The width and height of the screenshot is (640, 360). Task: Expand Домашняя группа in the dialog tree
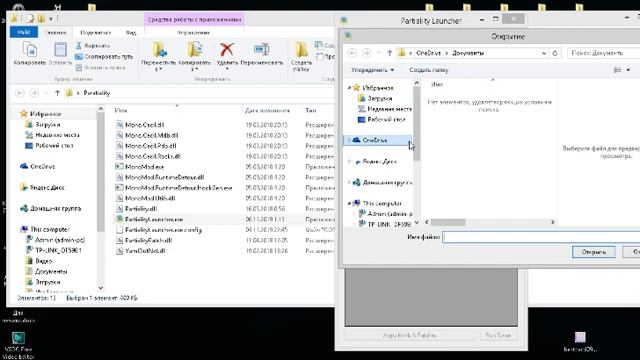[x=349, y=182]
